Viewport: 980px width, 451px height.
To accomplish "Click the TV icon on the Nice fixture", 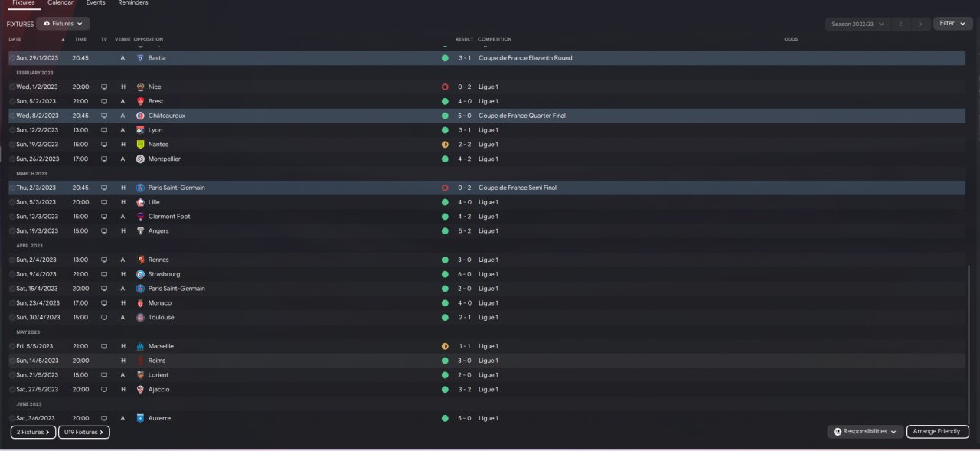I will click(104, 87).
